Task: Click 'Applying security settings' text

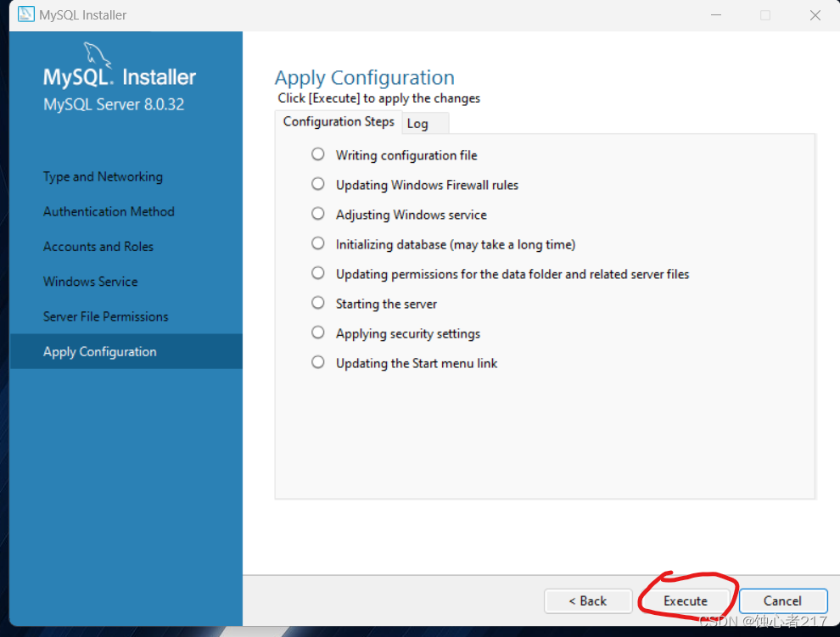Action: pyautogui.click(x=407, y=334)
